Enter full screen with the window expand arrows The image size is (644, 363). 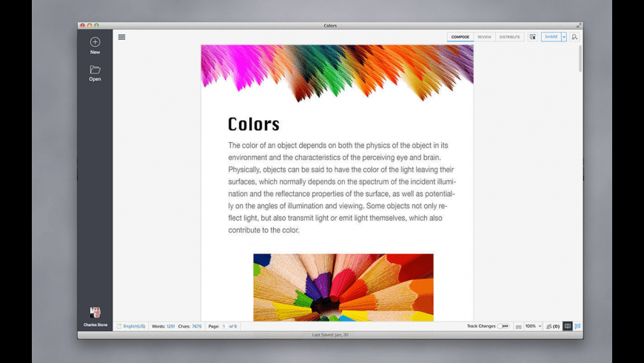coord(579,25)
